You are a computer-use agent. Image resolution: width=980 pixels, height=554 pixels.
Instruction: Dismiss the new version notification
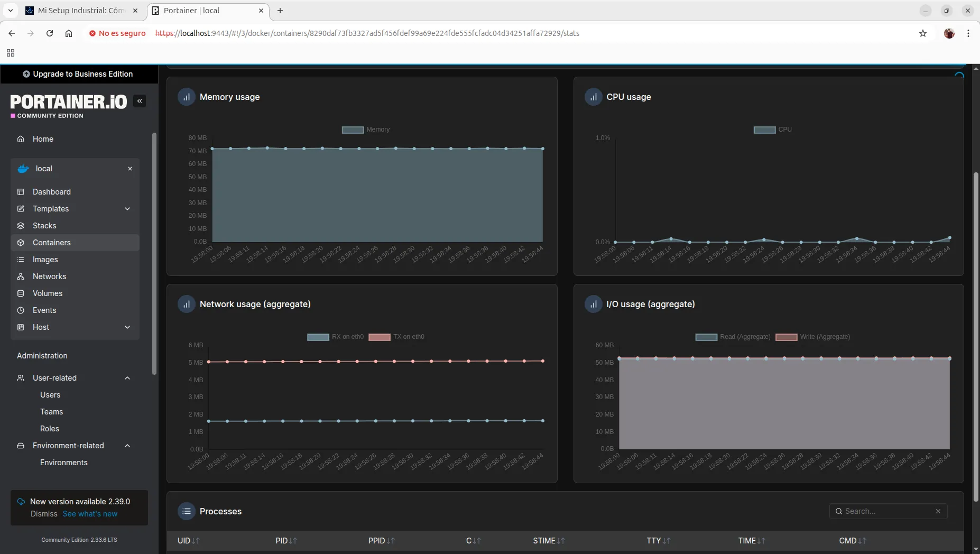(44, 514)
